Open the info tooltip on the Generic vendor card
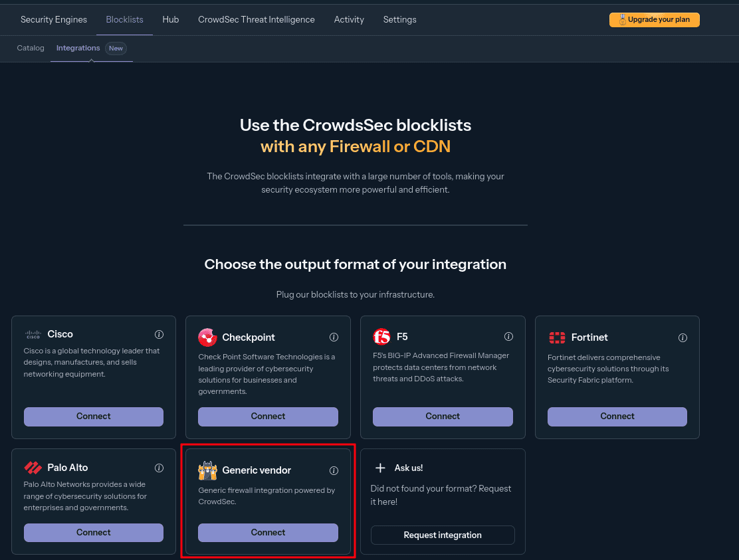The height and width of the screenshot is (560, 739). coord(334,470)
